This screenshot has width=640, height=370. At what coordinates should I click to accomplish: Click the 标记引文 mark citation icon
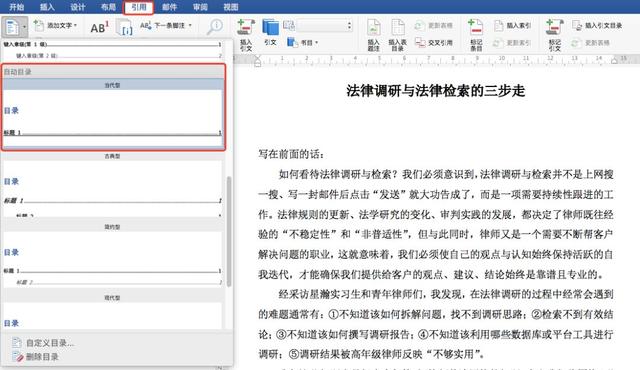coord(554,35)
